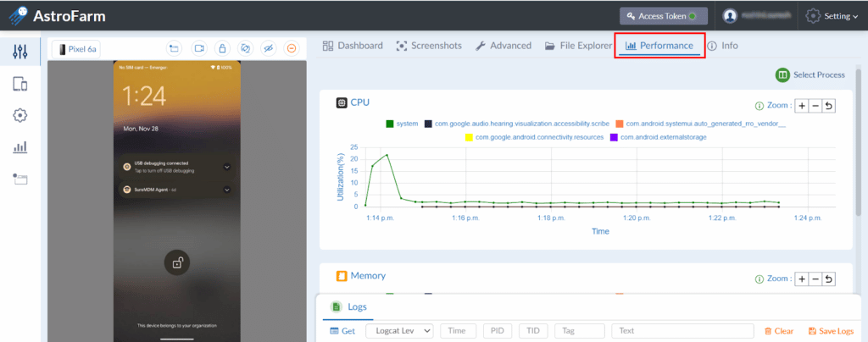Image resolution: width=868 pixels, height=342 pixels.
Task: Click the user profile avatar
Action: (x=730, y=16)
